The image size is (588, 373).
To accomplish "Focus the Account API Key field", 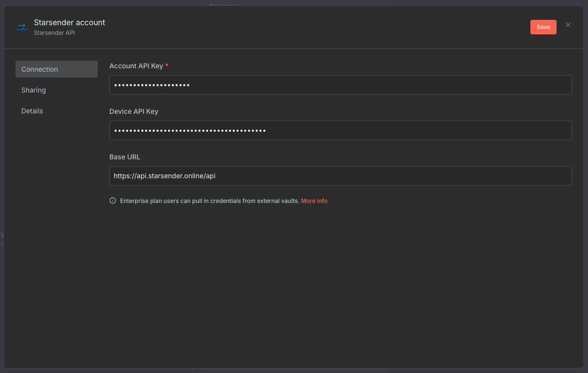I will tap(341, 85).
